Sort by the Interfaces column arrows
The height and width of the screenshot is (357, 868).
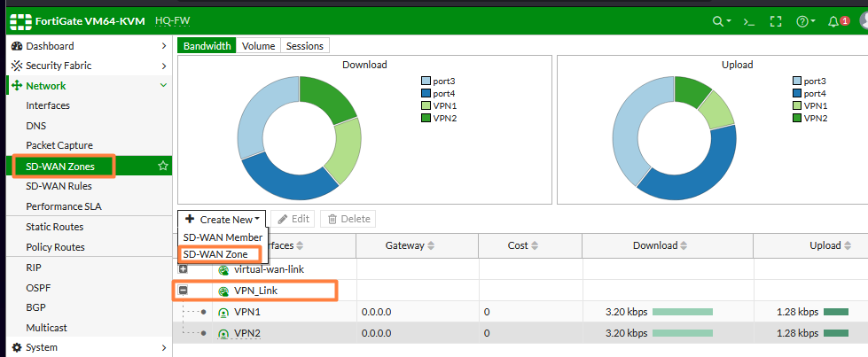[x=301, y=245]
